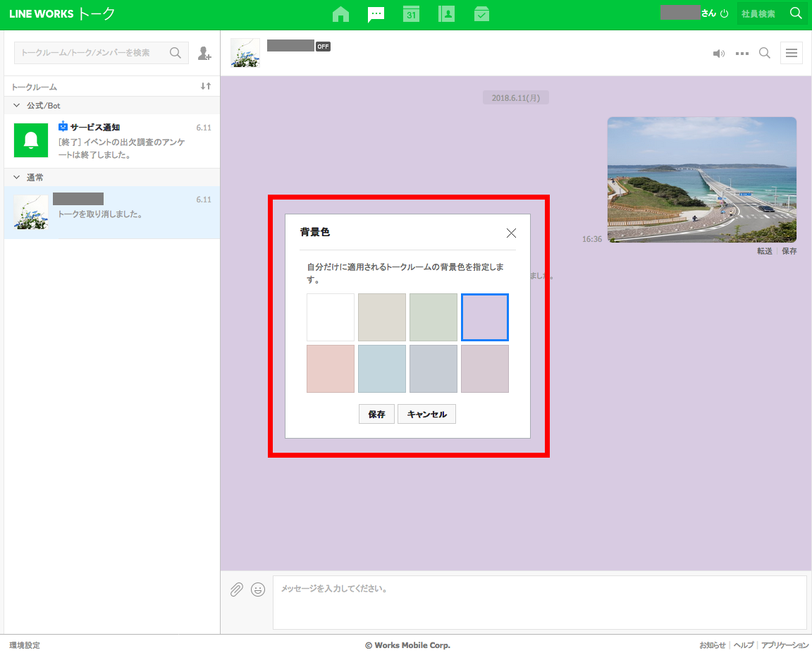The height and width of the screenshot is (653, 812).
Task: Search within the chat using magnifier icon
Action: (x=764, y=53)
